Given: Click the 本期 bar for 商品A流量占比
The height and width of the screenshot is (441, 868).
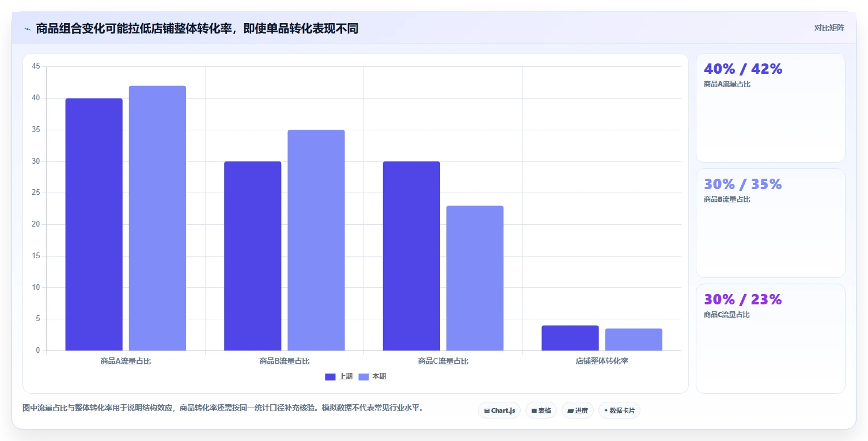Looking at the screenshot, I should (157, 218).
